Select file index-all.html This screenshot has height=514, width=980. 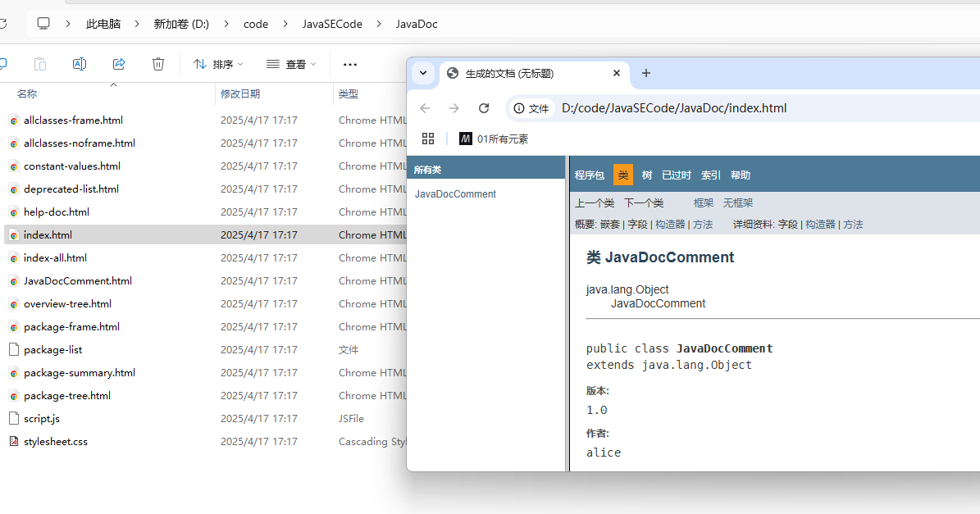[55, 258]
